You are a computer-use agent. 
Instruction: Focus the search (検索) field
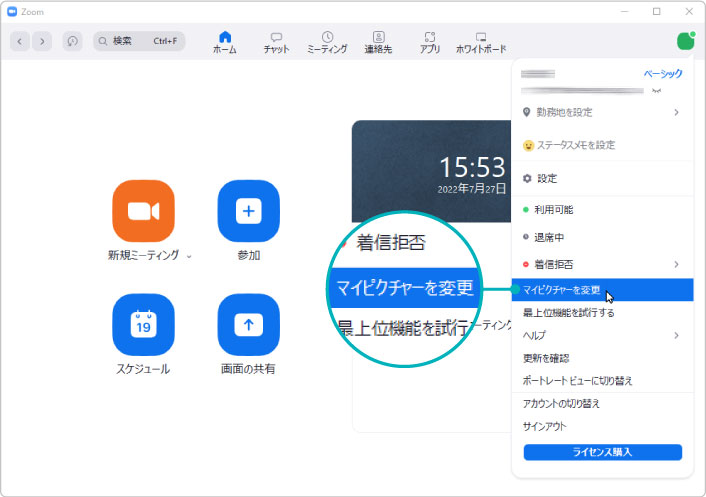139,41
